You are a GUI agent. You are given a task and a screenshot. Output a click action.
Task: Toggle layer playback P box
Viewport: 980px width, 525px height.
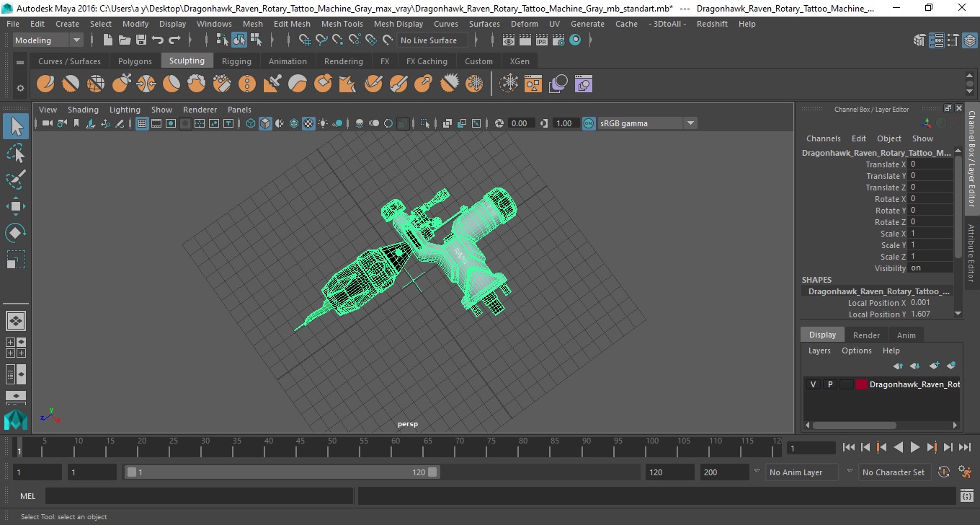[x=830, y=384]
